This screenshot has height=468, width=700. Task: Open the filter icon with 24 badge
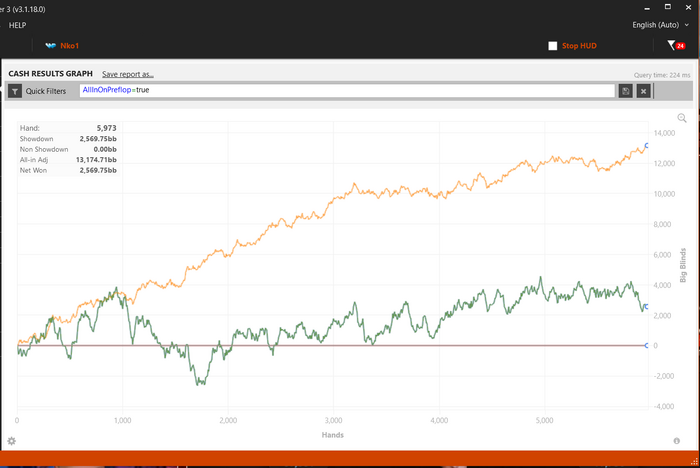pyautogui.click(x=676, y=45)
